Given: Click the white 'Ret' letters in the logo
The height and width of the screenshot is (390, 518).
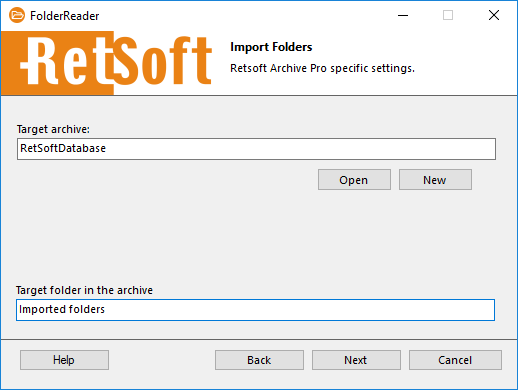Looking at the screenshot, I should tap(67, 60).
